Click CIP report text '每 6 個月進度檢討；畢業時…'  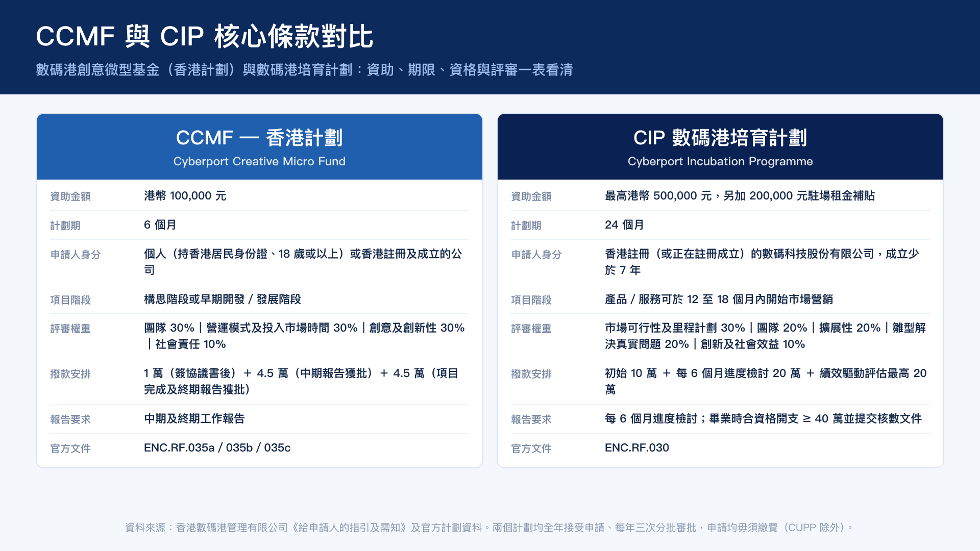(x=763, y=419)
